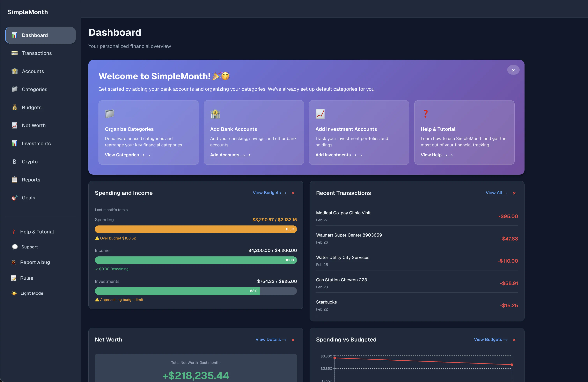Viewport: 588px width, 382px height.
Task: Select the Goals target icon
Action: pyautogui.click(x=14, y=197)
